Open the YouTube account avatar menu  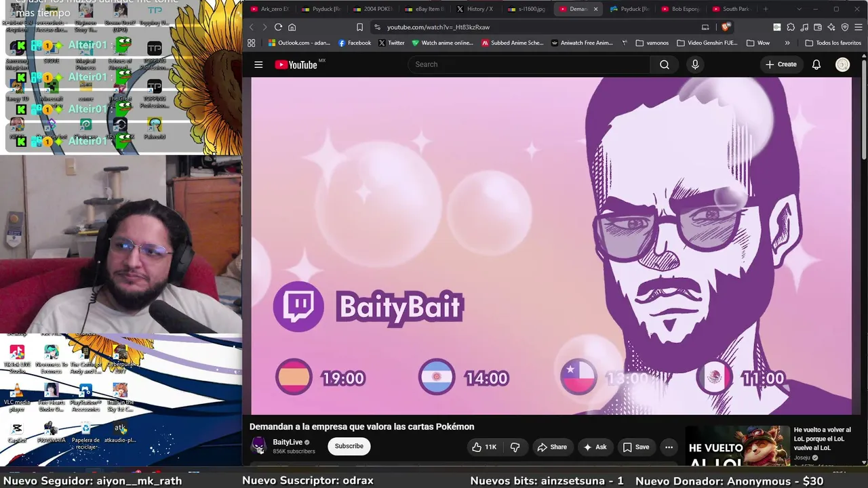pos(842,64)
